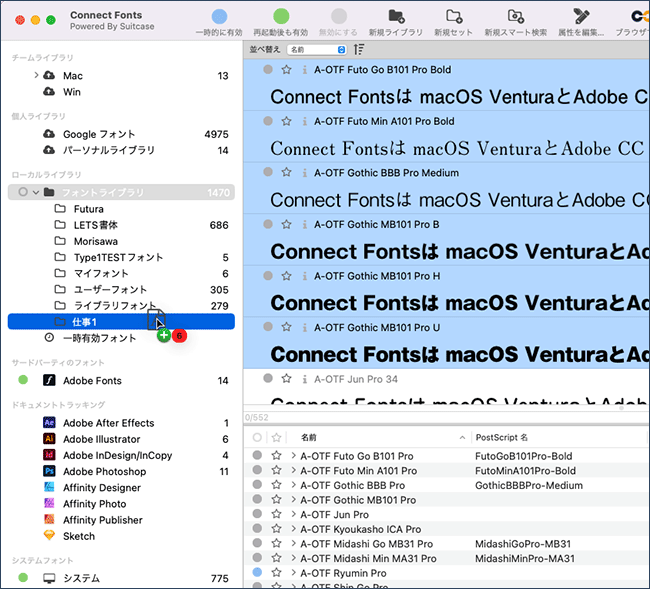Click the Affinity Publisher icon
Image resolution: width=650 pixels, height=589 pixels.
49,519
